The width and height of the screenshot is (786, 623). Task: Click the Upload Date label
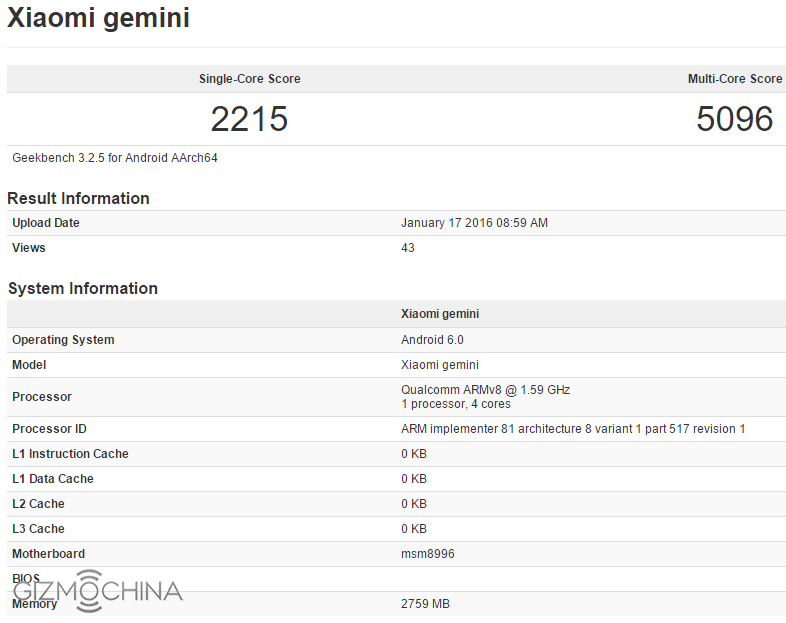tap(46, 223)
